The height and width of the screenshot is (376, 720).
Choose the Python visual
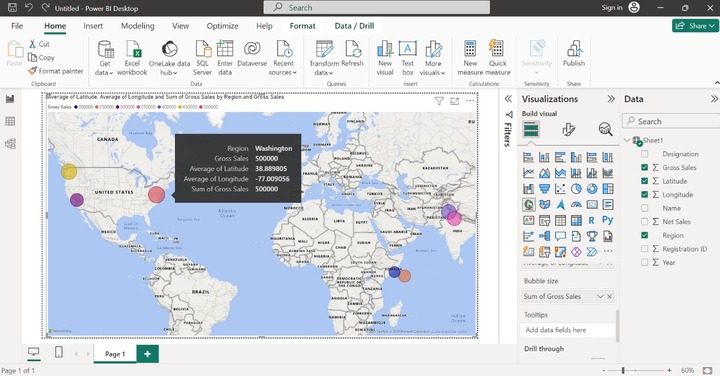(608, 220)
